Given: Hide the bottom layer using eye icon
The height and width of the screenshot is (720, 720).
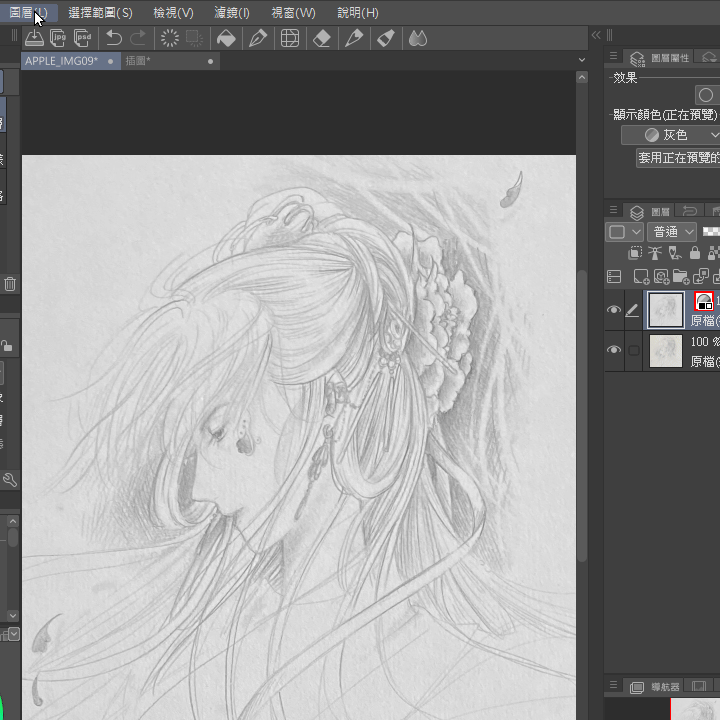Looking at the screenshot, I should click(614, 350).
